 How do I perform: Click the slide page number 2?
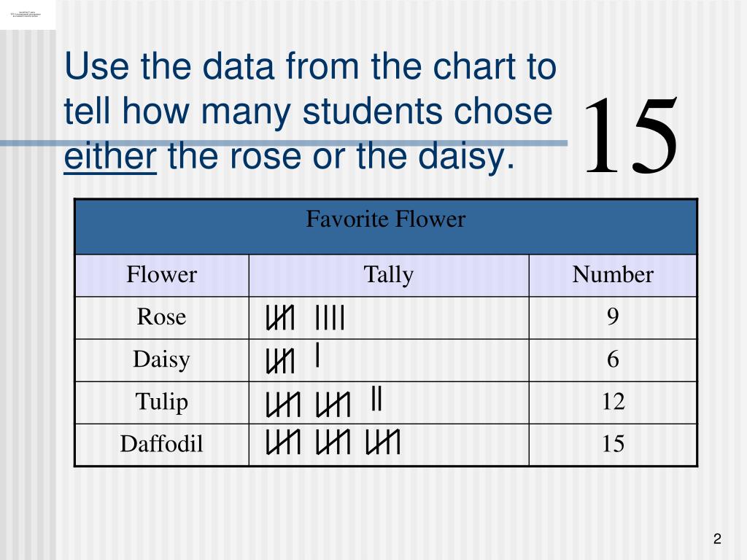tap(717, 539)
